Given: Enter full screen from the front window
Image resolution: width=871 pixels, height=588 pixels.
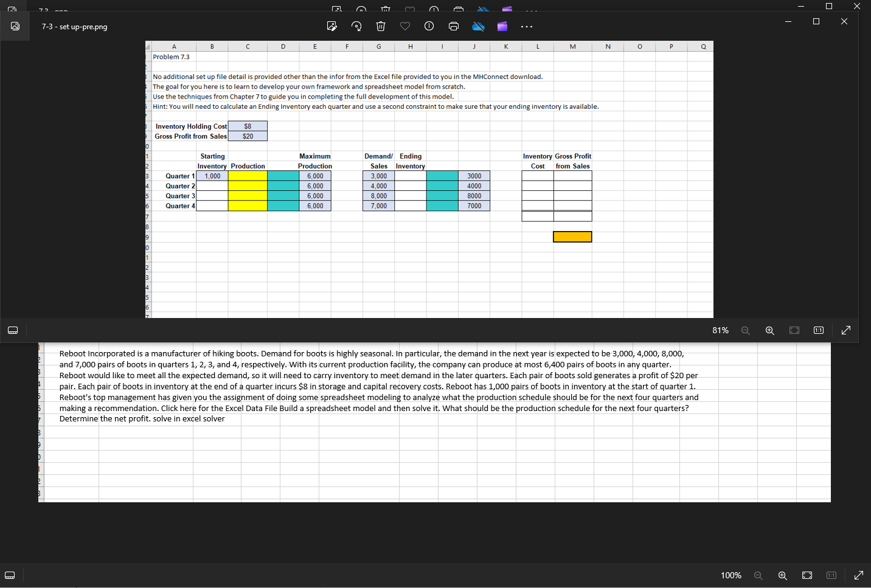Looking at the screenshot, I should (846, 330).
